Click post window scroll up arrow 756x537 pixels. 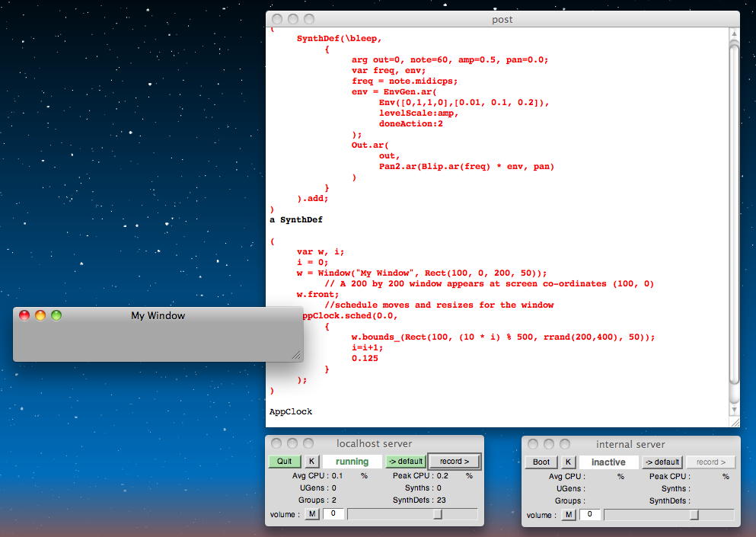pos(734,33)
